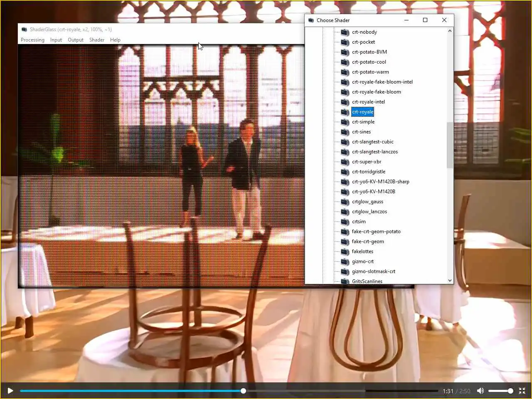Maximize the Choose Shader window

click(425, 20)
